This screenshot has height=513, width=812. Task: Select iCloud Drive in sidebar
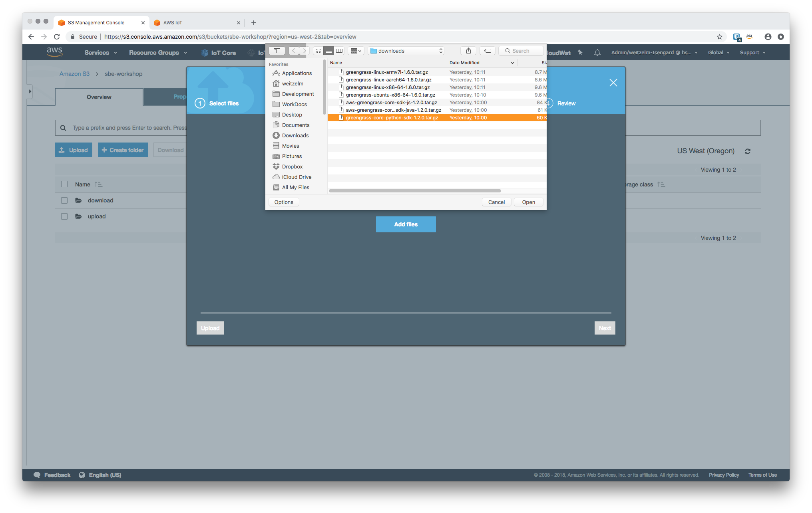click(296, 177)
